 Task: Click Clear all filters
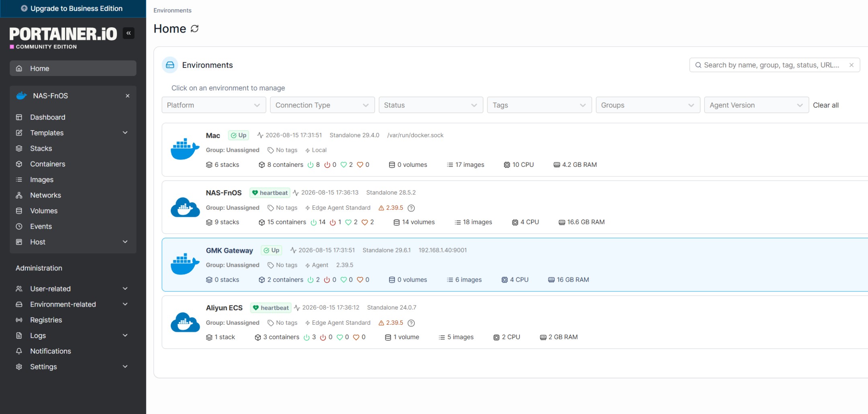(825, 105)
